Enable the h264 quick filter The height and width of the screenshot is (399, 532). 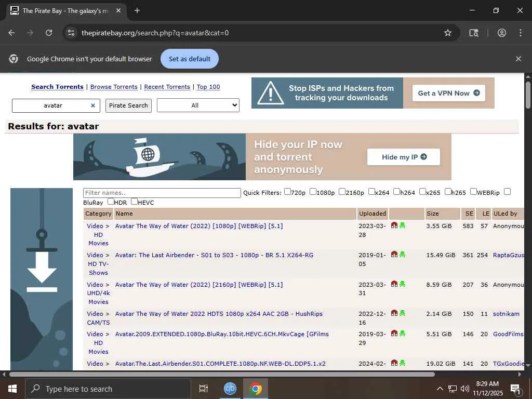click(396, 192)
